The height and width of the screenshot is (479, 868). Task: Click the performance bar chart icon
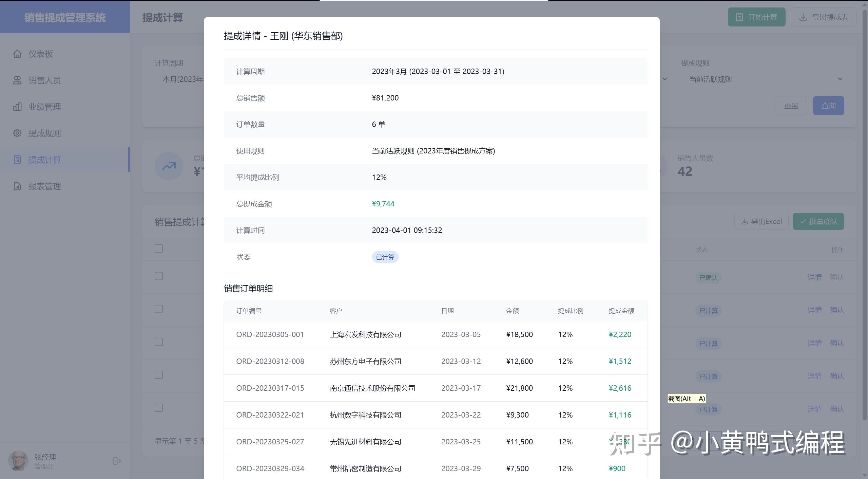17,107
